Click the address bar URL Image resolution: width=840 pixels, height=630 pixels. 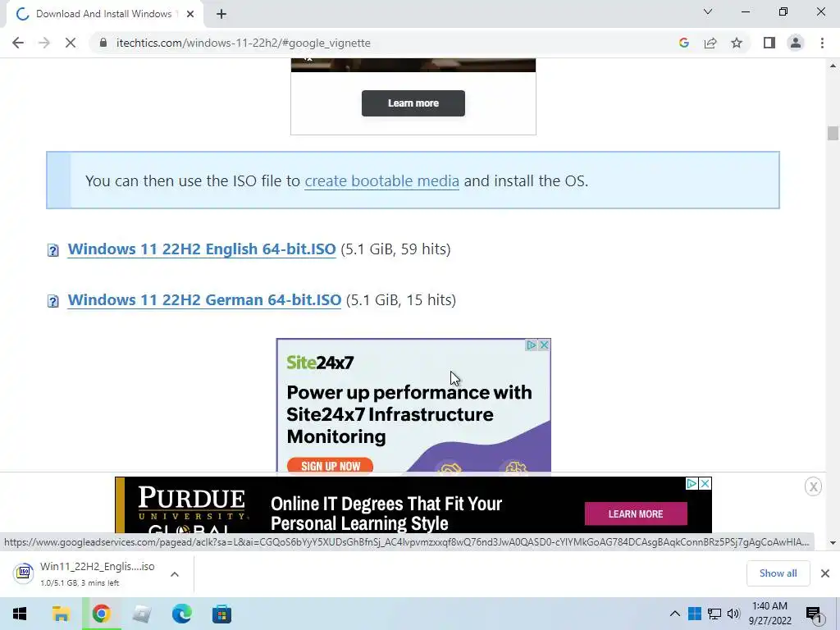243,43
